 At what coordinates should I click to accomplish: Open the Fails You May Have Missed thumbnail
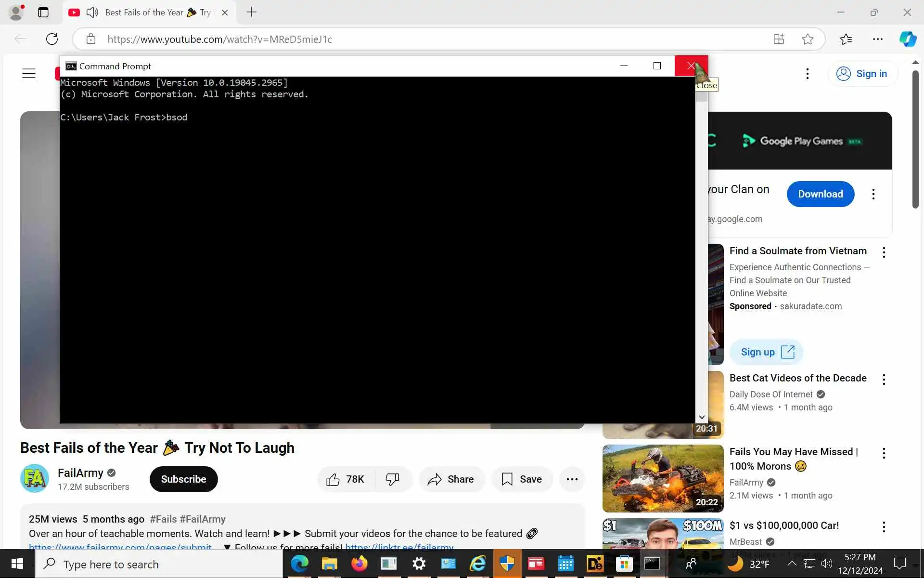coord(662,478)
